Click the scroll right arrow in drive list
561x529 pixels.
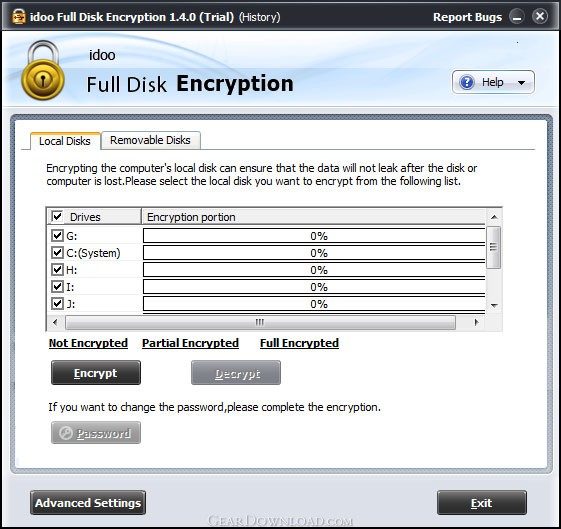[476, 322]
